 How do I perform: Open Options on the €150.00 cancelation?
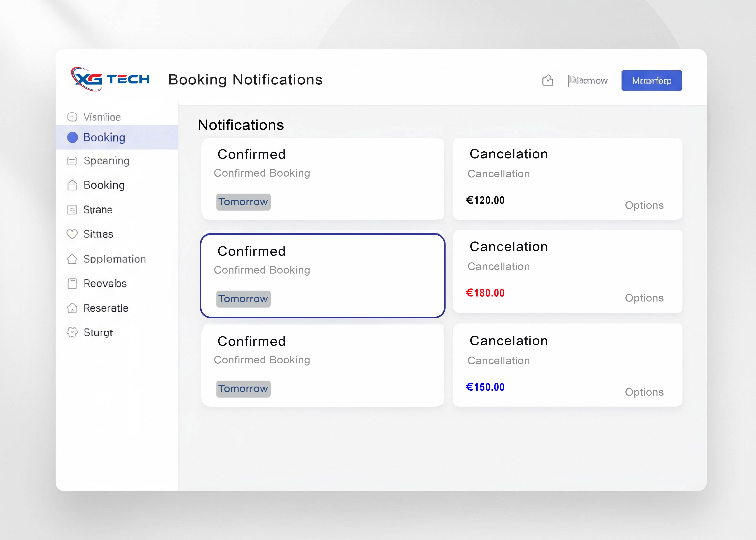pyautogui.click(x=644, y=392)
